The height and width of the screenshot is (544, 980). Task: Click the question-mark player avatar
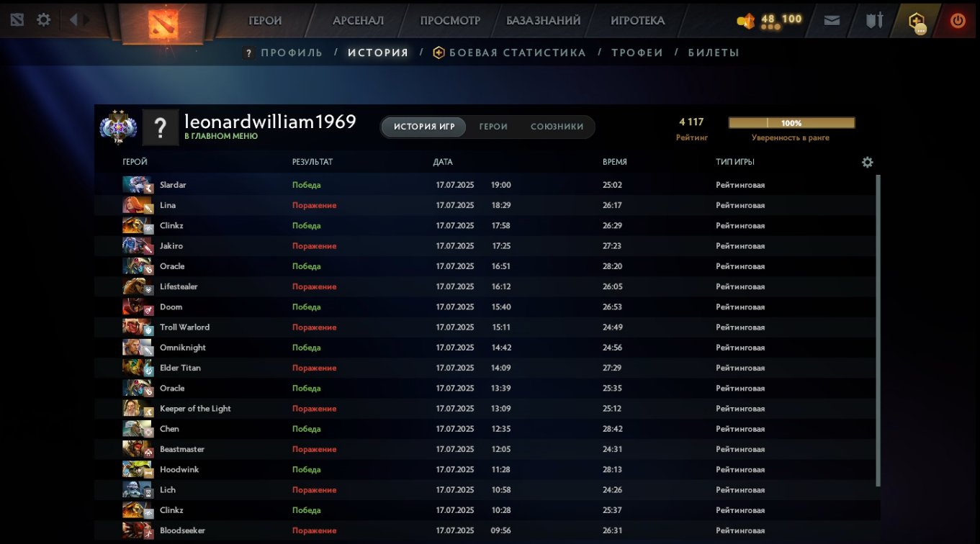(x=160, y=128)
